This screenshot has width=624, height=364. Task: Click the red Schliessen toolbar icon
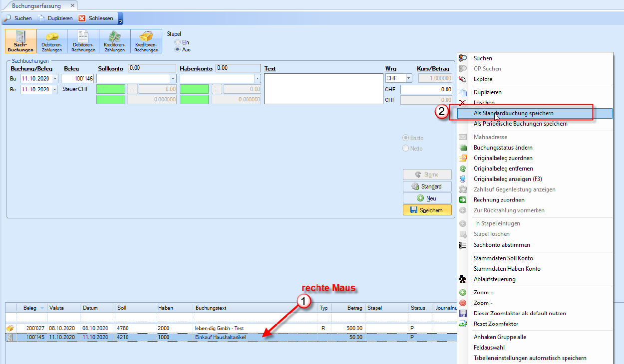(82, 18)
